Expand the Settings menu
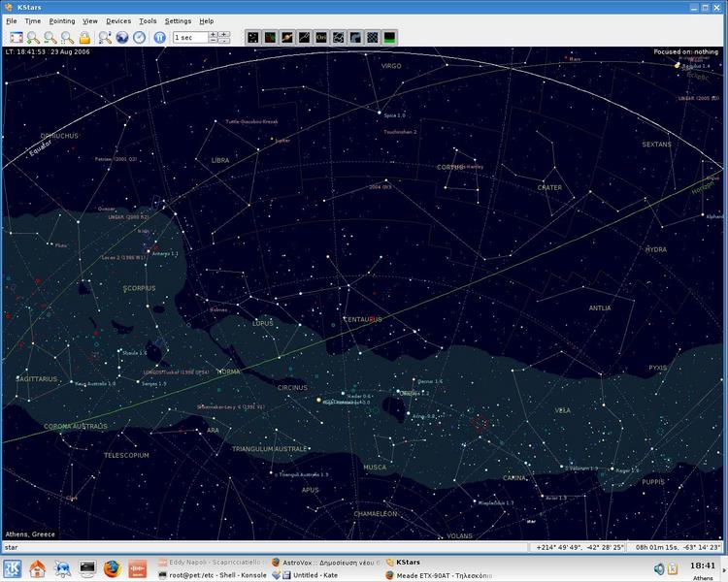This screenshot has width=728, height=582. point(178,20)
